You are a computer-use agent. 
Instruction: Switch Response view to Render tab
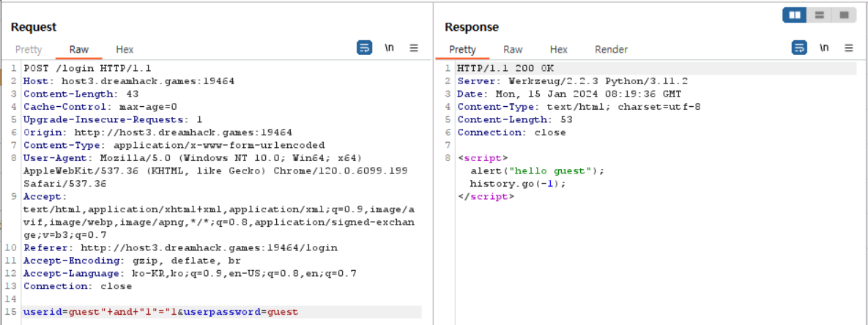[x=611, y=49]
